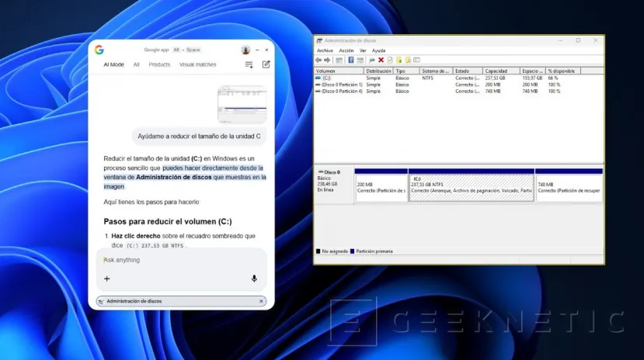
Task: Minimize the Google app window
Action: pos(257,50)
